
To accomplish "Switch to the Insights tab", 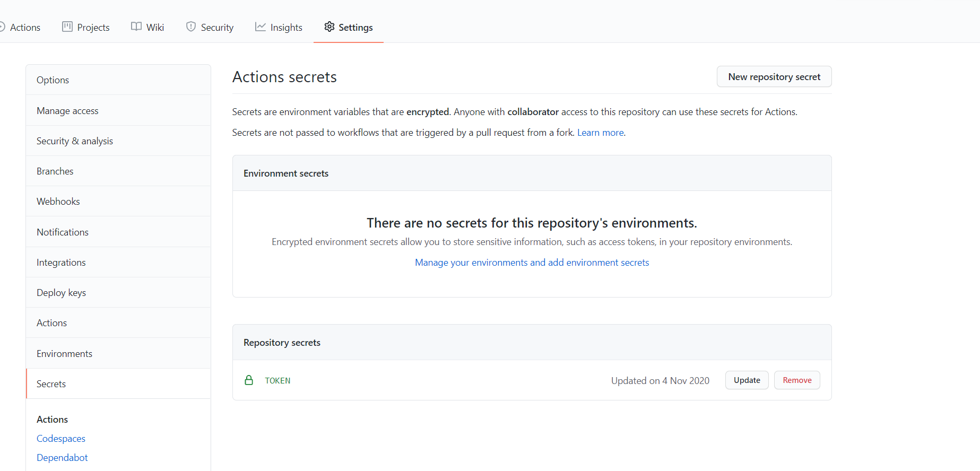I will pos(285,28).
